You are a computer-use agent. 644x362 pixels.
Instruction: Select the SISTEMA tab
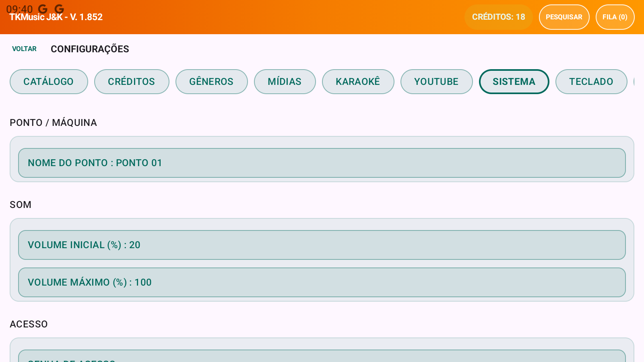click(x=514, y=82)
